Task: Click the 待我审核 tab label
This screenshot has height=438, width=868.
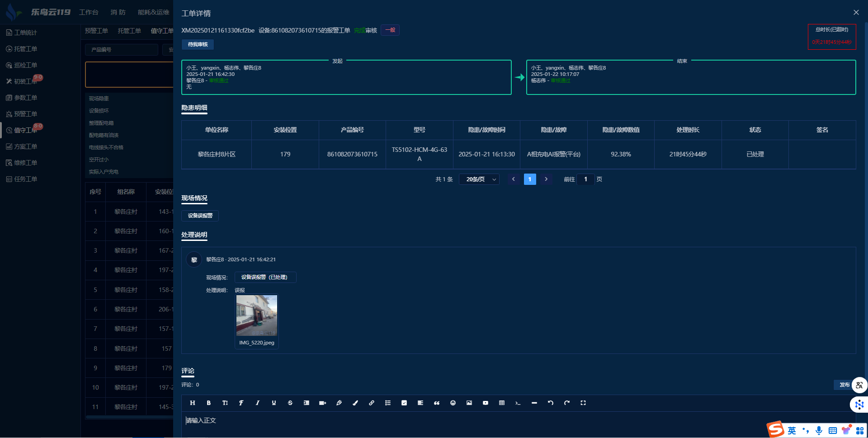Action: point(198,44)
